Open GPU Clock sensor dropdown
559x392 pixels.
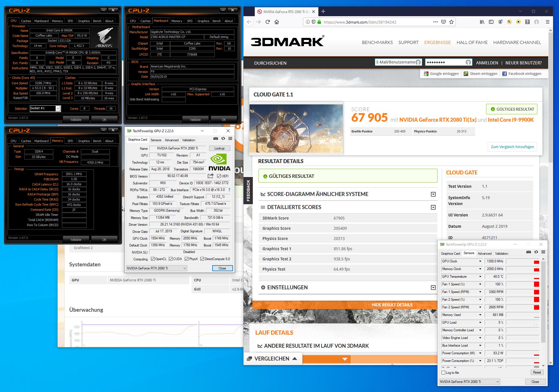pos(480,261)
